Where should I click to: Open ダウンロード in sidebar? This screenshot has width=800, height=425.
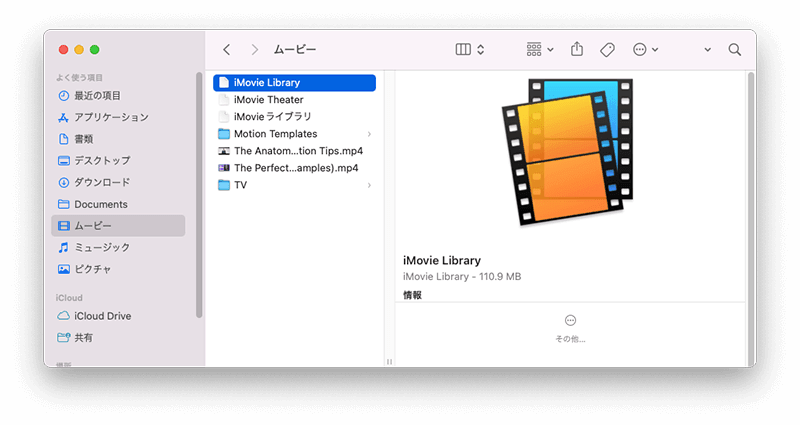[x=118, y=182]
